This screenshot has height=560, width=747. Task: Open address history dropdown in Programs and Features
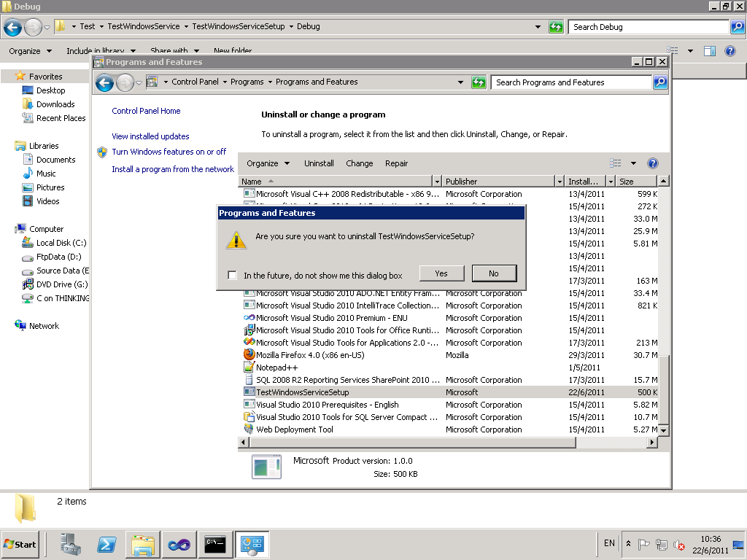pyautogui.click(x=460, y=82)
